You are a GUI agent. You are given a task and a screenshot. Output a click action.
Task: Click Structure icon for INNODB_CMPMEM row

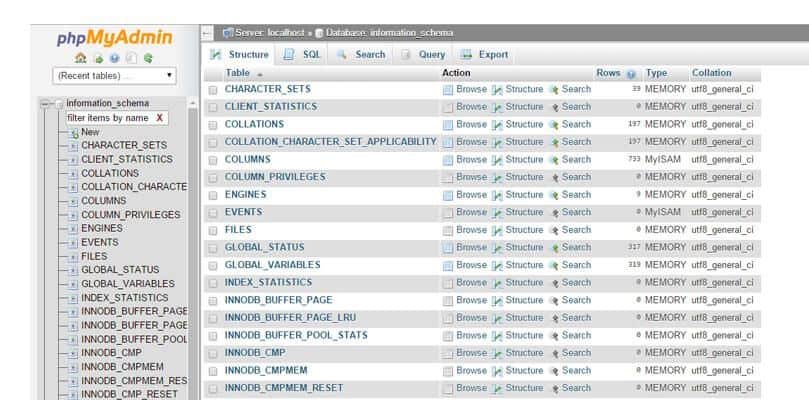(x=497, y=371)
